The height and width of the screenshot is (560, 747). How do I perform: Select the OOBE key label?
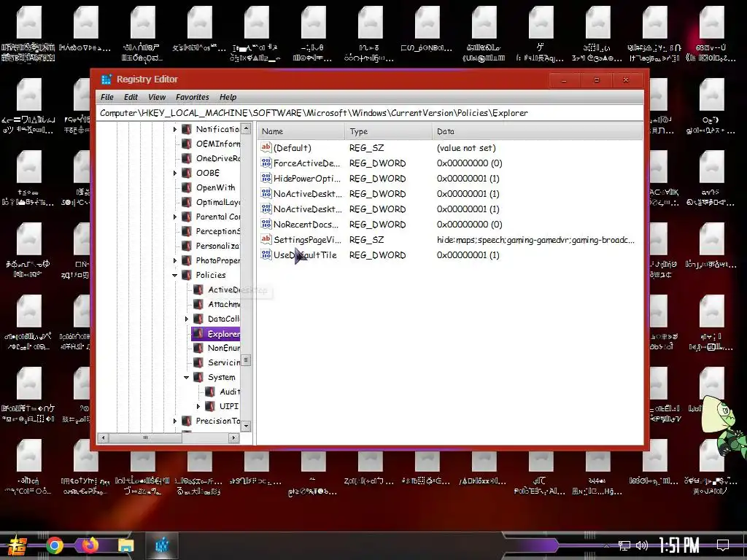coord(208,173)
